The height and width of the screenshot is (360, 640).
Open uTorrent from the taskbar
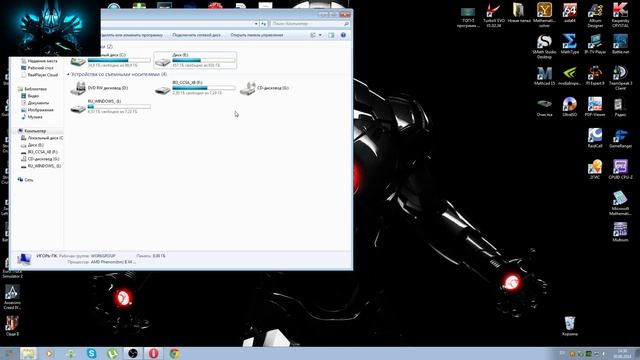[x=112, y=353]
